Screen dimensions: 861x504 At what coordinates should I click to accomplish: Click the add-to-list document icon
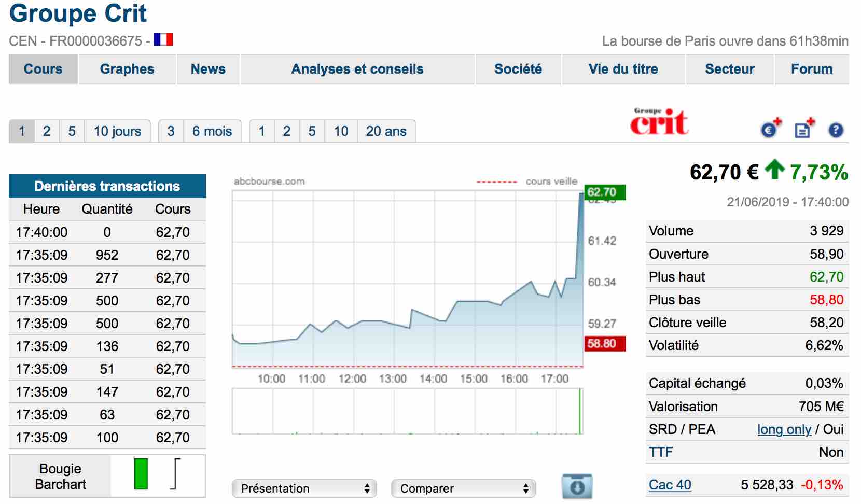coord(804,128)
